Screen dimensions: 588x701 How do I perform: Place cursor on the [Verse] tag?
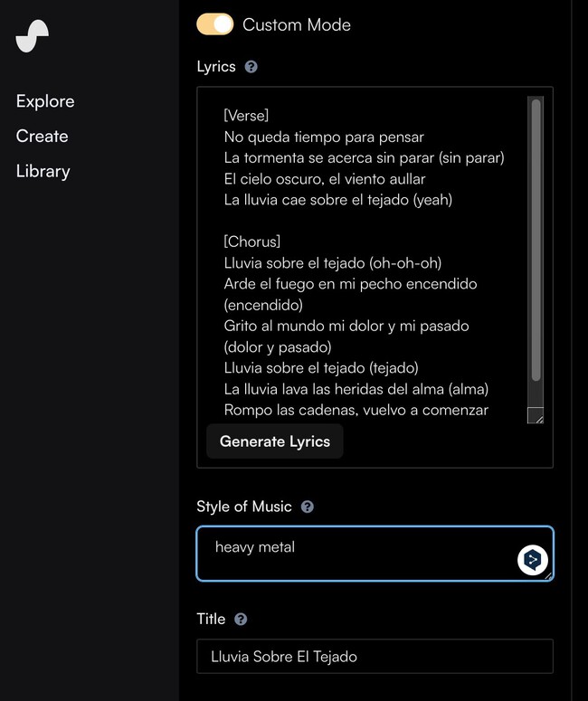click(x=246, y=117)
